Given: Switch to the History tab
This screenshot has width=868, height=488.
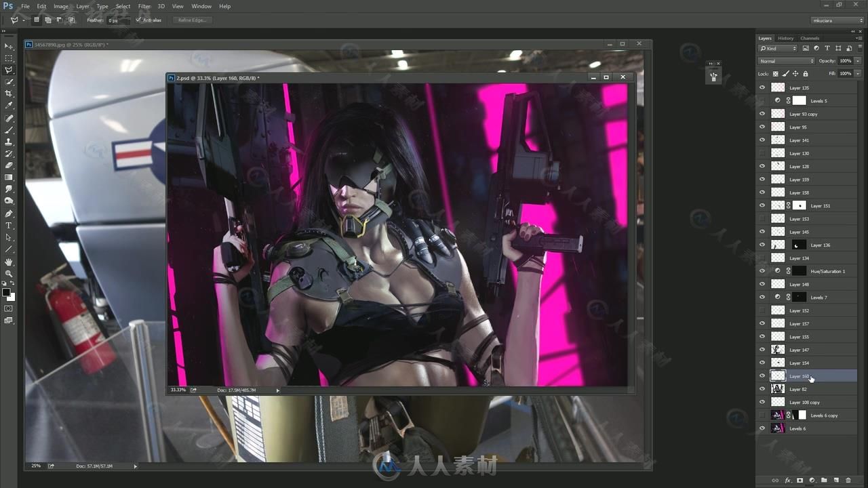Looking at the screenshot, I should [785, 38].
